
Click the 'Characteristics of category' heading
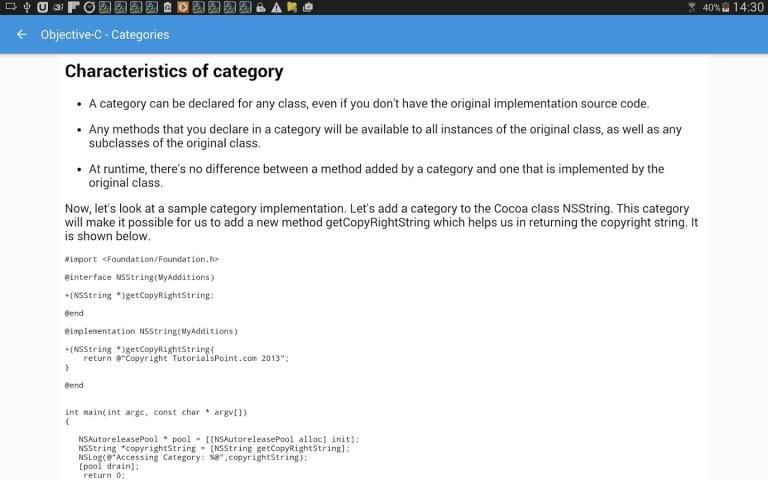coord(174,71)
